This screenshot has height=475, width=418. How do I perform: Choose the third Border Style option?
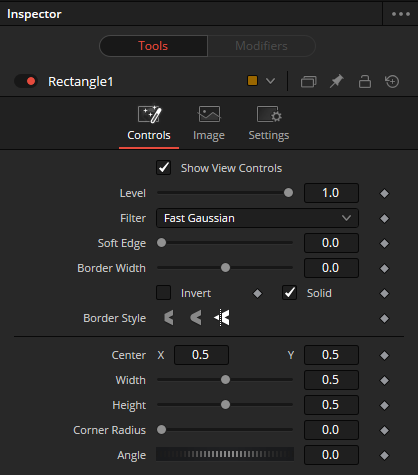[222, 318]
